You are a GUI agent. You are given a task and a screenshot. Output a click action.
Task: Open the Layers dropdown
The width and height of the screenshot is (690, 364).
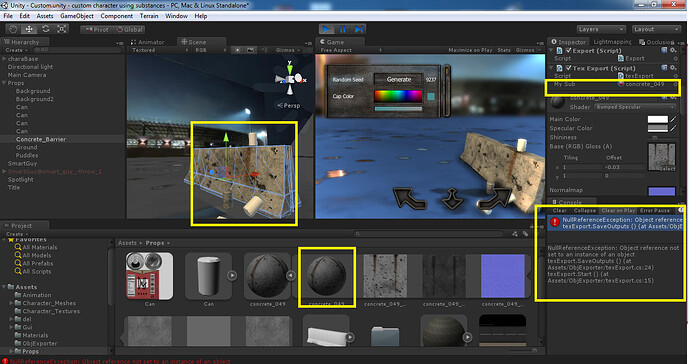[601, 29]
